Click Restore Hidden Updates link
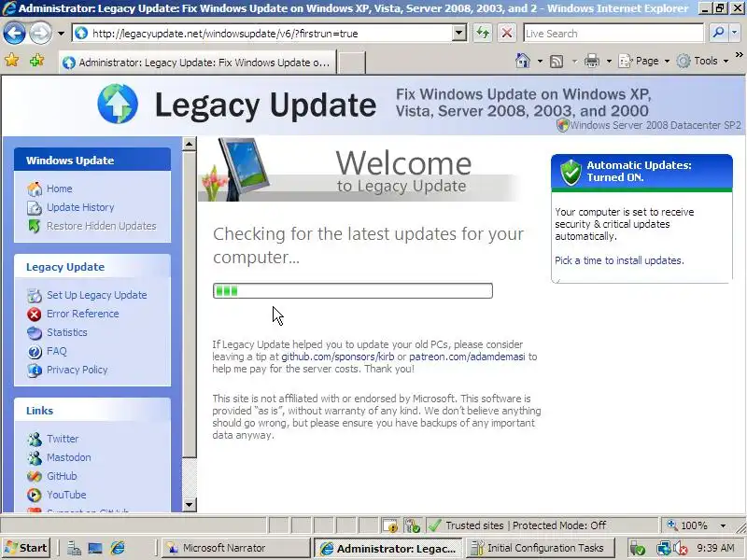The height and width of the screenshot is (560, 747). (102, 226)
